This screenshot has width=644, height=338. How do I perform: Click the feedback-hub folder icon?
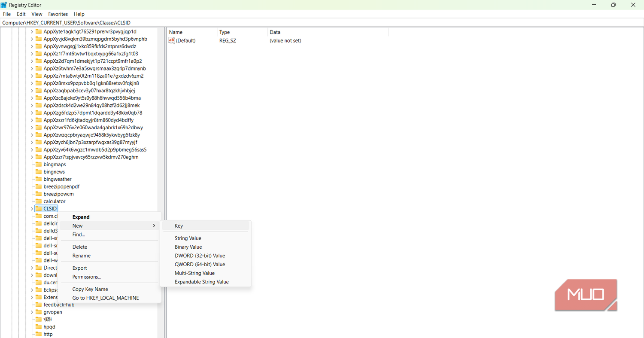click(x=38, y=305)
